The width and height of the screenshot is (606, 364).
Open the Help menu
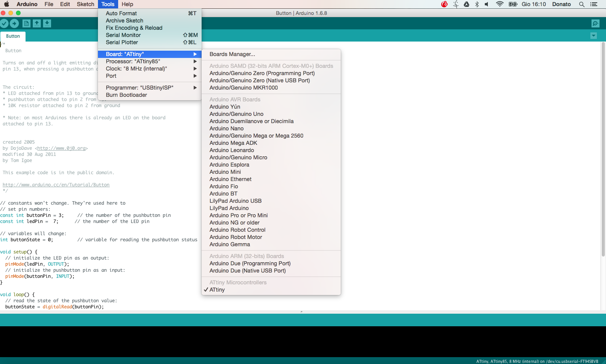[x=127, y=4]
